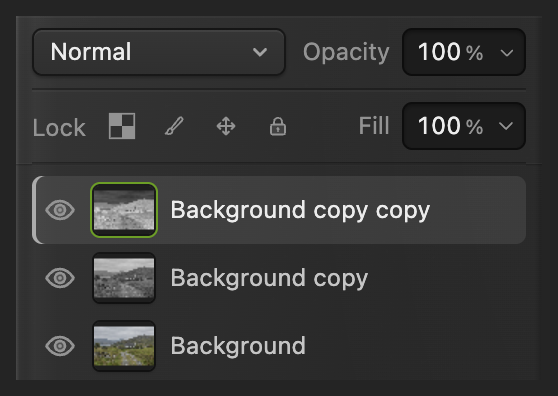
Task: Lock position move-arrows icon
Action: pos(226,126)
